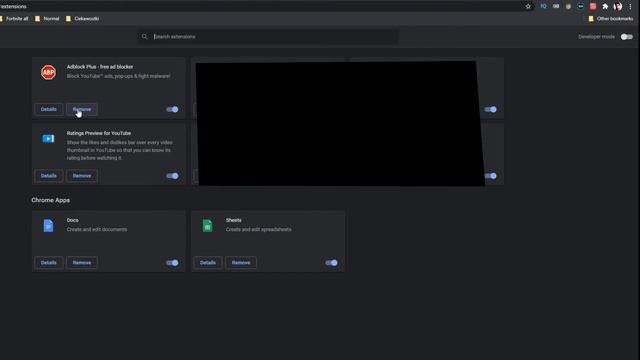Click the Docs app icon

pos(48,226)
